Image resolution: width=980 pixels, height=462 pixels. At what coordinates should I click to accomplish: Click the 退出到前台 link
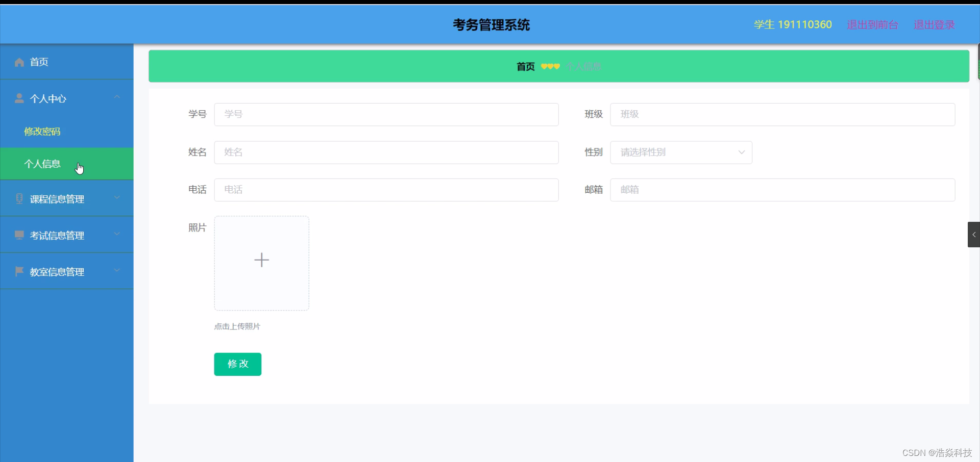point(872,24)
